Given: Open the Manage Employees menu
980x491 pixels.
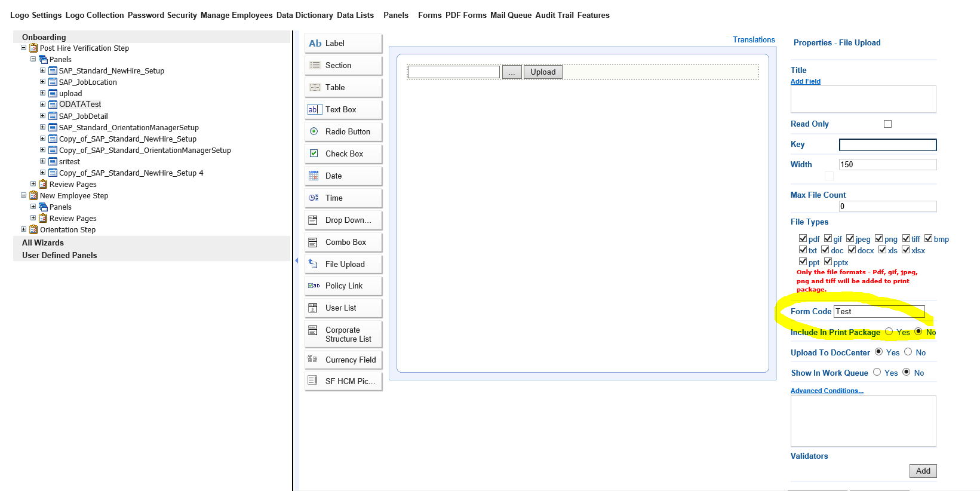Looking at the screenshot, I should [x=236, y=15].
